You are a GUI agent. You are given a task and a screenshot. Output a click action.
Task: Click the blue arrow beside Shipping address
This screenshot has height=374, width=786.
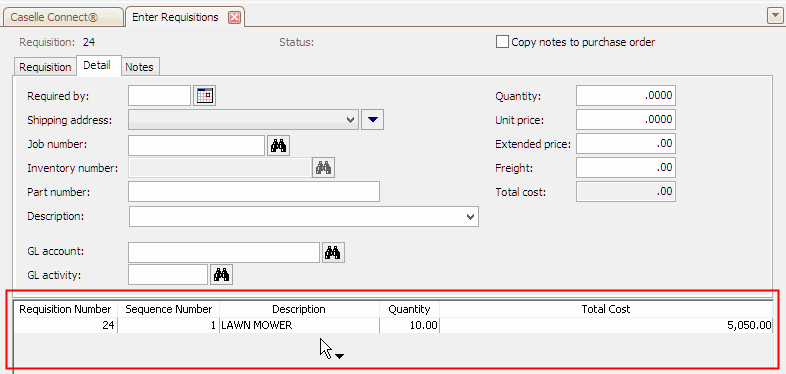(x=372, y=120)
